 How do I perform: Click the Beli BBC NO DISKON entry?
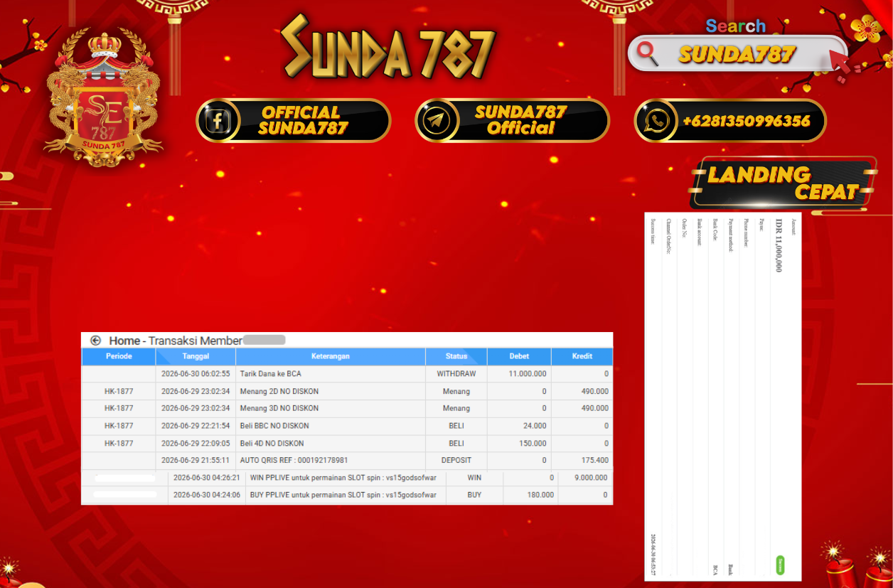pyautogui.click(x=274, y=426)
